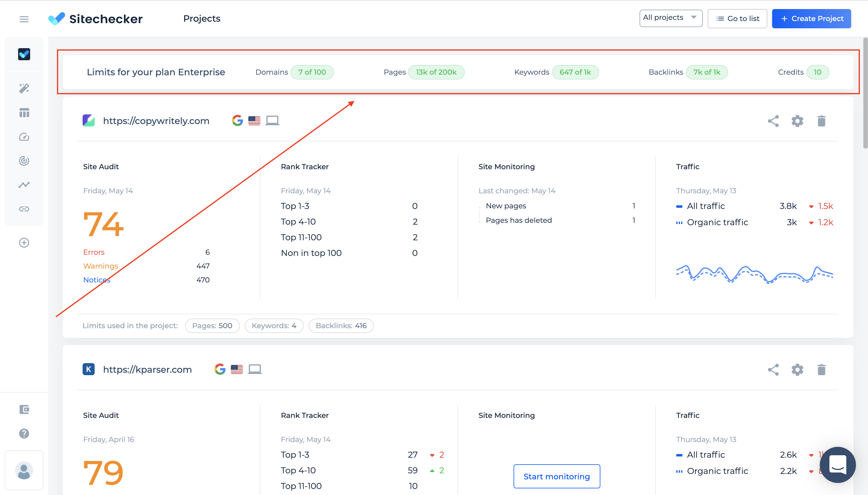
Task: Click copywritely Rank Tracker heading
Action: (304, 167)
